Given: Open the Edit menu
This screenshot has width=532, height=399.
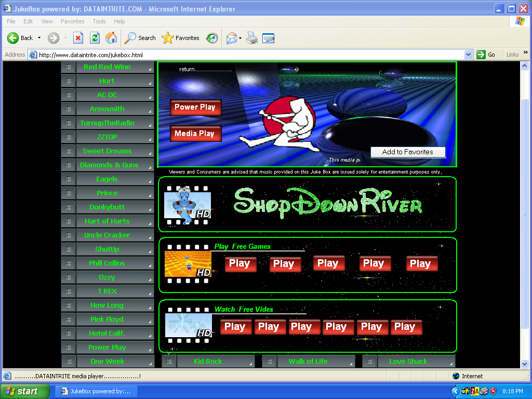Looking at the screenshot, I should click(x=28, y=21).
